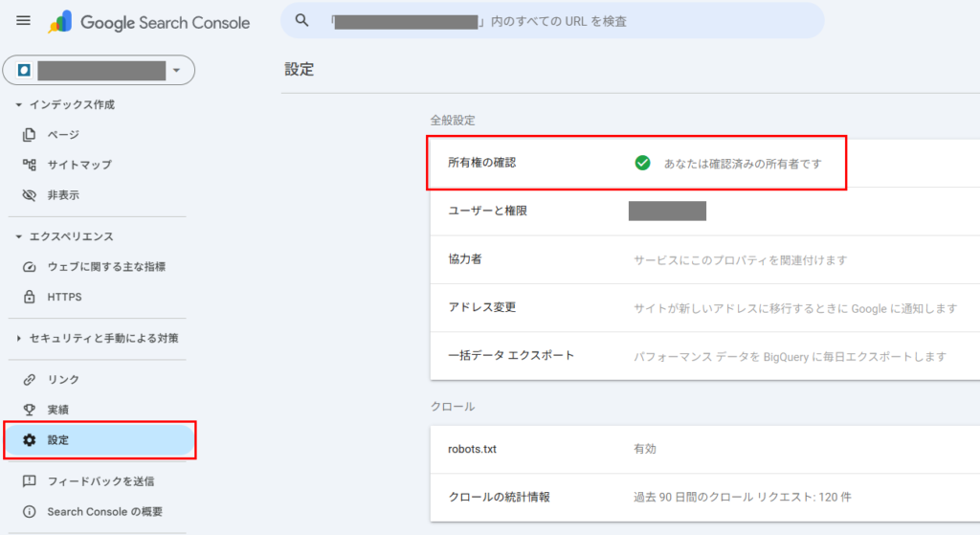This screenshot has width=980, height=535.
Task: Open the 所有権の確認 settings row
Action: [703, 163]
